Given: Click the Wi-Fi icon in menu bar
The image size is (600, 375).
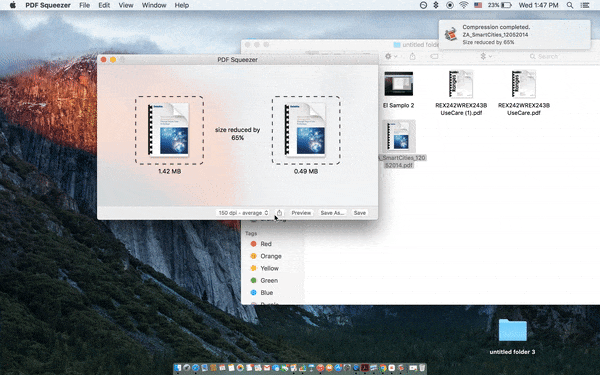Looking at the screenshot, I should (463, 5).
